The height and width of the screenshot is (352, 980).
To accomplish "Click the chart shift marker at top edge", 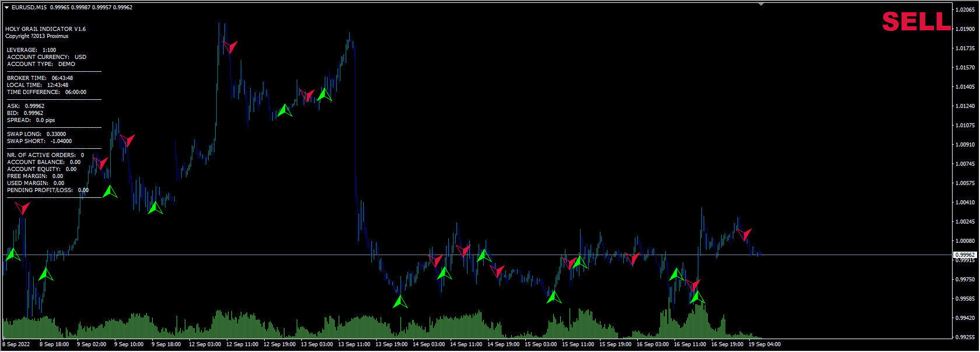I will point(761,4).
